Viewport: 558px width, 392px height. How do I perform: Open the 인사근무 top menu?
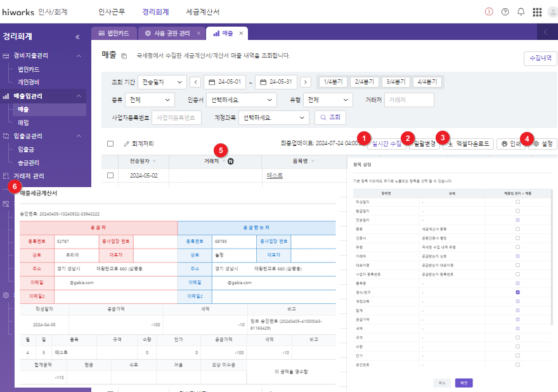[x=112, y=12]
